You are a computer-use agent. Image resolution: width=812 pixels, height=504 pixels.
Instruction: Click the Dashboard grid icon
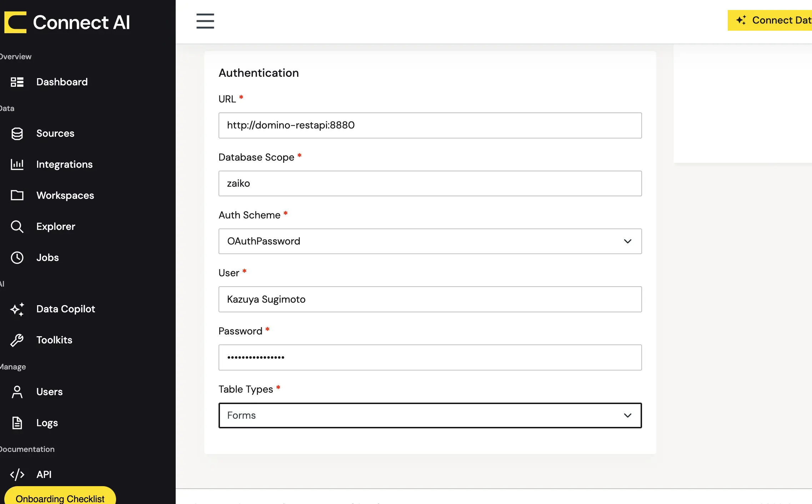(x=17, y=82)
